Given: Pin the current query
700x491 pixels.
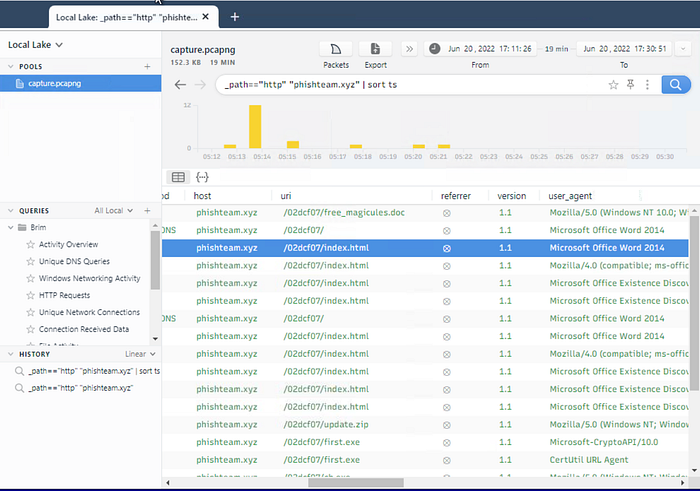Looking at the screenshot, I should pos(630,84).
